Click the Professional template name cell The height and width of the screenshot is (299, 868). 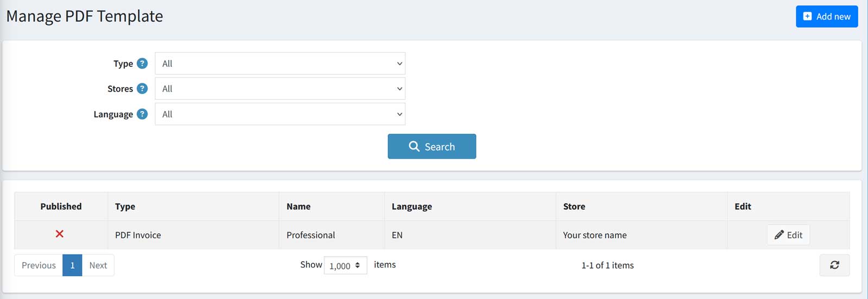pos(310,235)
